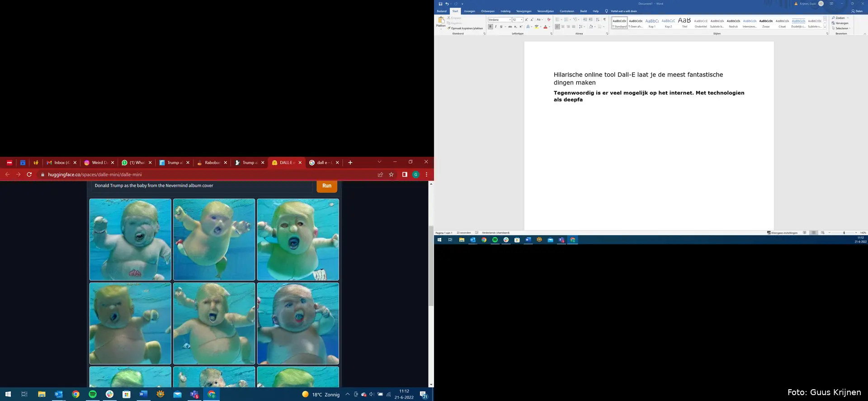Click the red font color button

coord(546,27)
